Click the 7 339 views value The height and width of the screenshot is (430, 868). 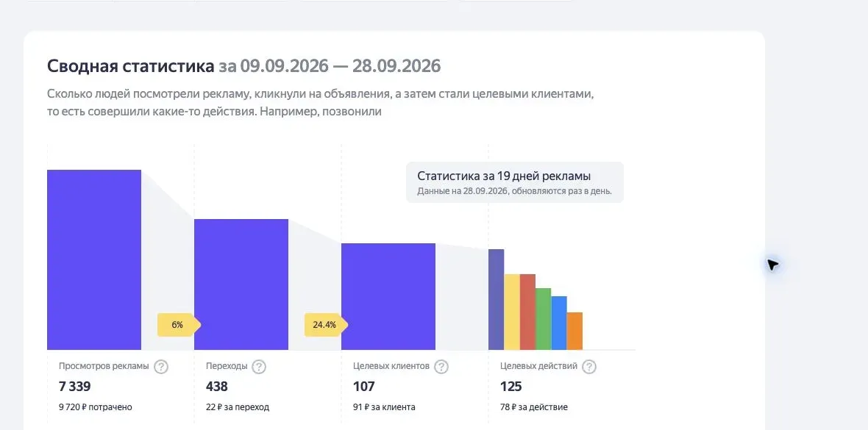click(75, 387)
